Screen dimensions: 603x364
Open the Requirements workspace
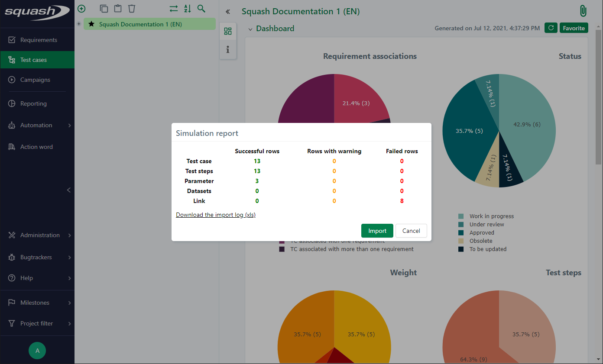point(38,40)
